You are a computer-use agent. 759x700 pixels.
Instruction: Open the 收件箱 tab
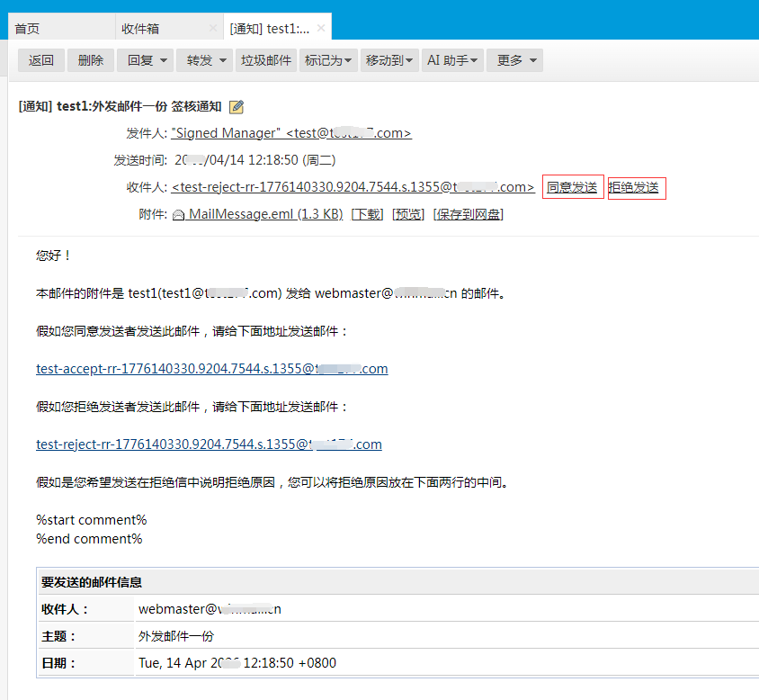click(x=141, y=29)
